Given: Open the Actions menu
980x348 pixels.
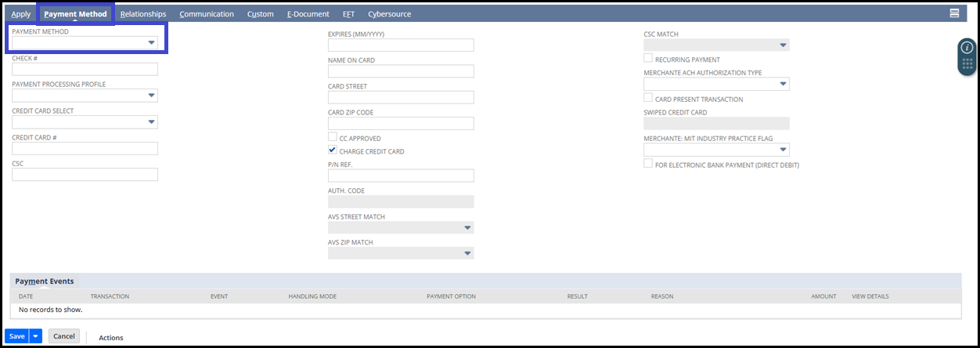Looking at the screenshot, I should point(111,338).
